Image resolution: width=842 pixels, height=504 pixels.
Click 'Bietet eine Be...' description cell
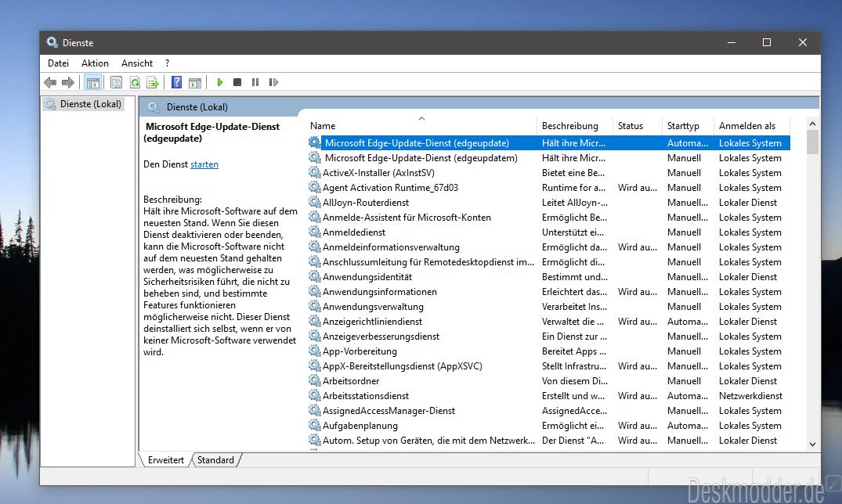(573, 173)
